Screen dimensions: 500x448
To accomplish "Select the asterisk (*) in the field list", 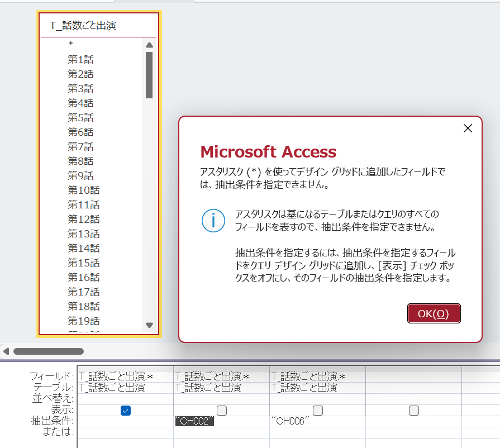I will click(x=71, y=44).
